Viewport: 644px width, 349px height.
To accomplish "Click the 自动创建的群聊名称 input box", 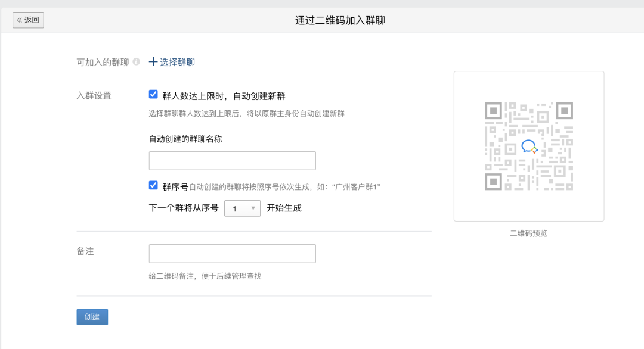I will tap(232, 160).
